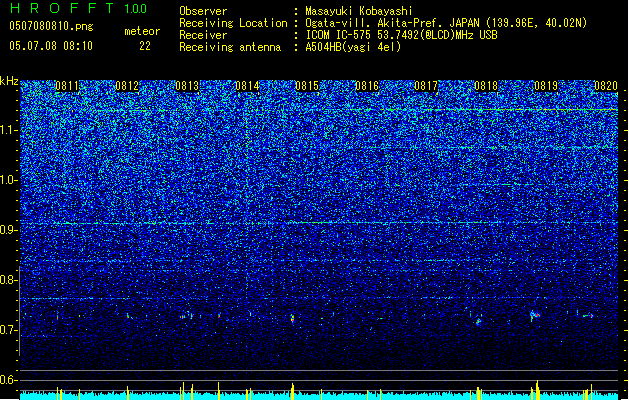
Task: Click the 0816 time marker
Action: point(367,86)
